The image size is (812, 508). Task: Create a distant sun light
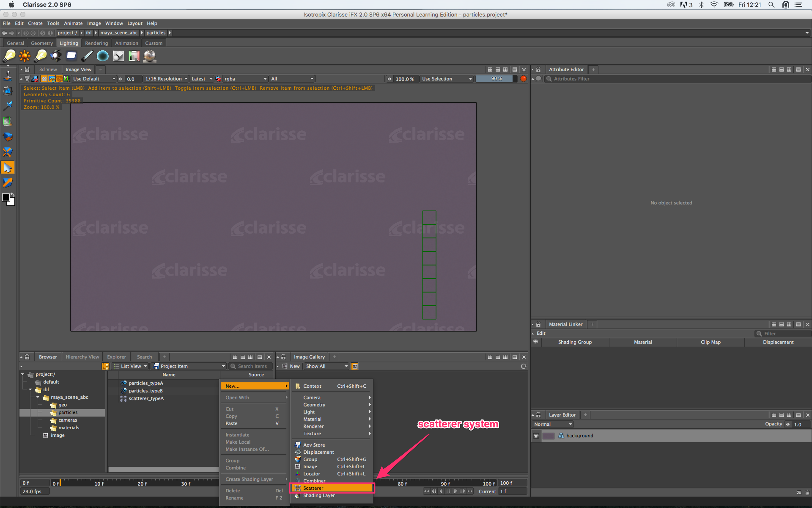[24, 56]
